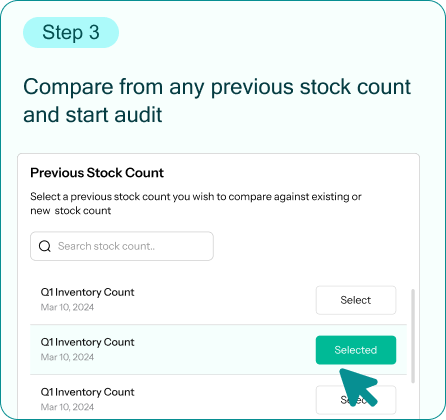Click the 'Compare from any previous stock count' headline

(217, 87)
